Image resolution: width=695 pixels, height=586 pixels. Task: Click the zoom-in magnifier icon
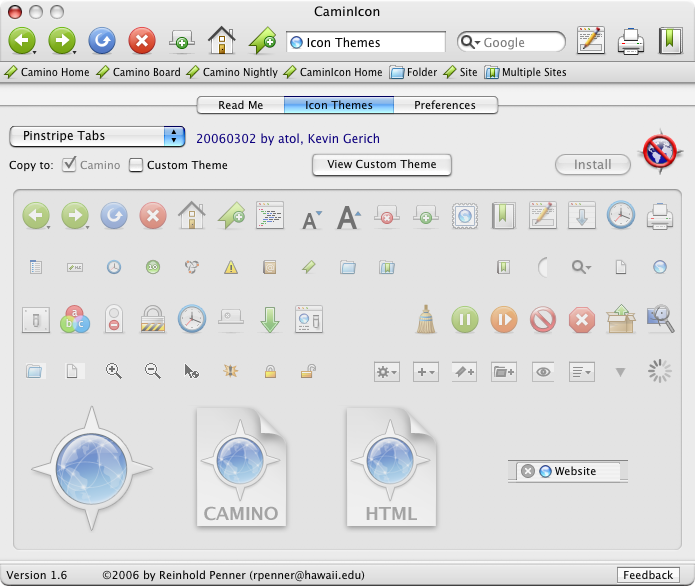[x=113, y=371]
